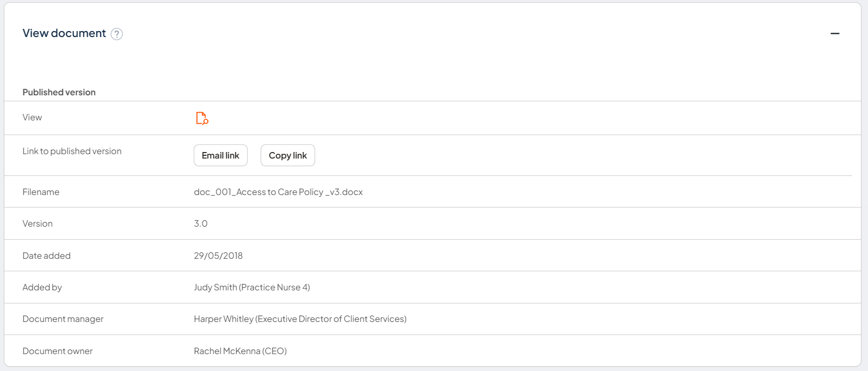868x371 pixels.
Task: Select Judy Smith (Practice Nurse 4)
Action: pos(252,287)
